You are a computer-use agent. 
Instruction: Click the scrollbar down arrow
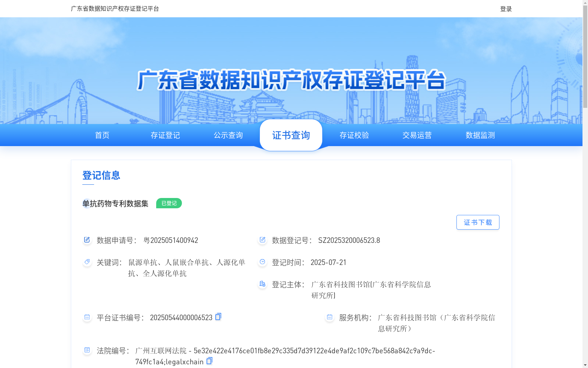click(585, 365)
